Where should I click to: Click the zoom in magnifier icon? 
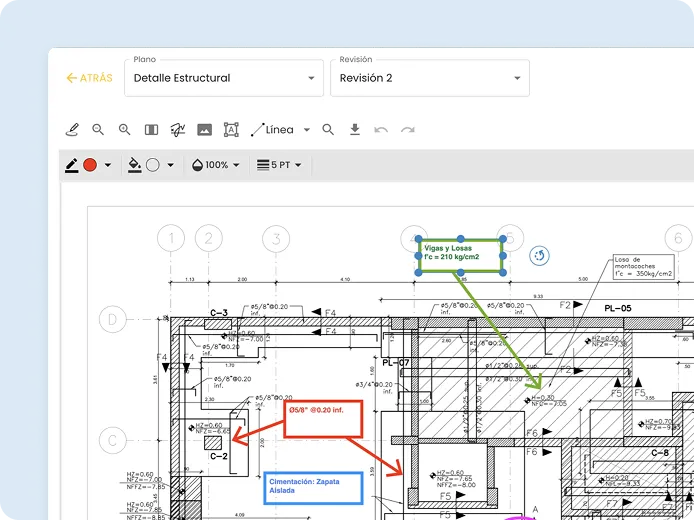[124, 129]
